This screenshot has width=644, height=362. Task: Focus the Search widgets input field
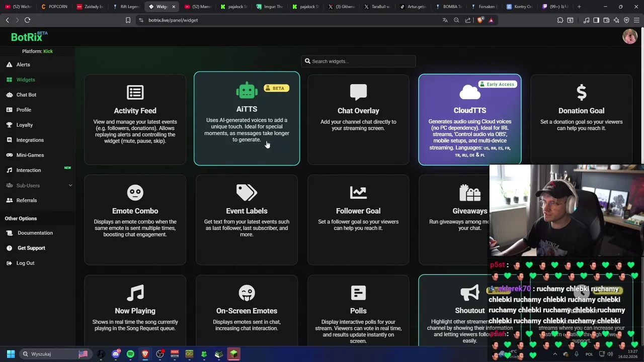click(359, 61)
